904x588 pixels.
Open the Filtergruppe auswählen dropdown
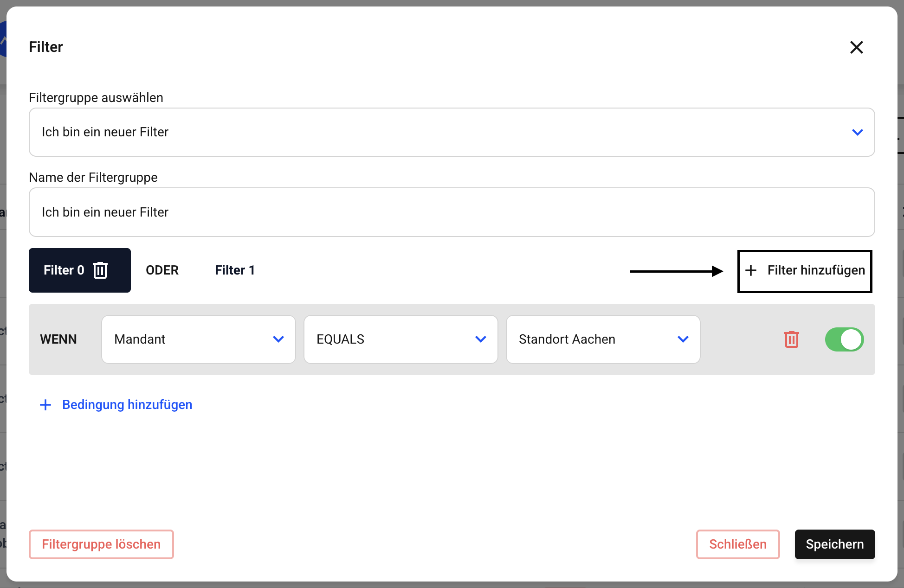tap(451, 132)
